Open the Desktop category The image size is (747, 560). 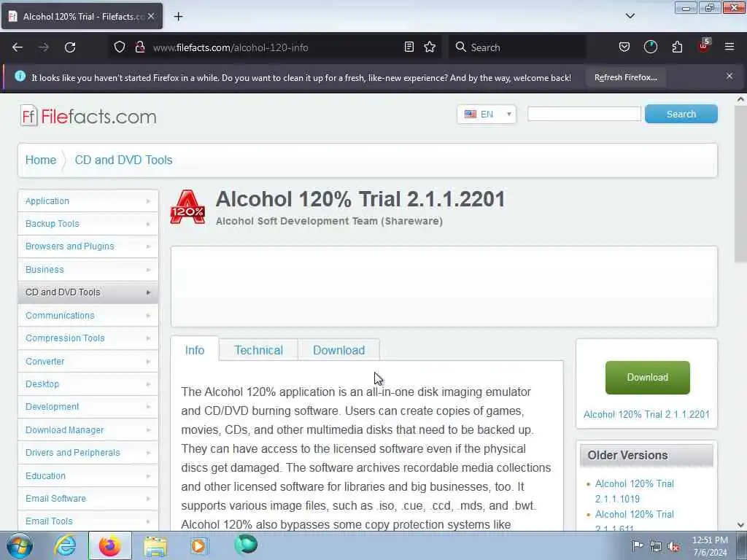[88, 384]
